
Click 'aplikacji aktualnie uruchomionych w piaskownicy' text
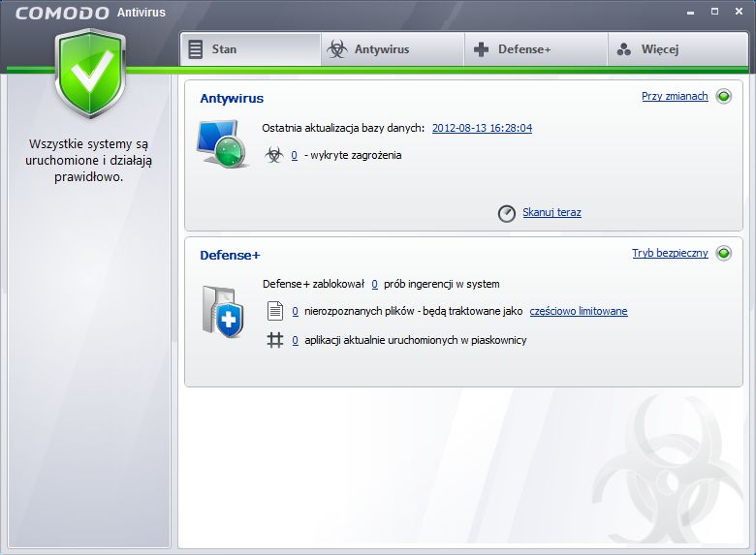coord(416,340)
